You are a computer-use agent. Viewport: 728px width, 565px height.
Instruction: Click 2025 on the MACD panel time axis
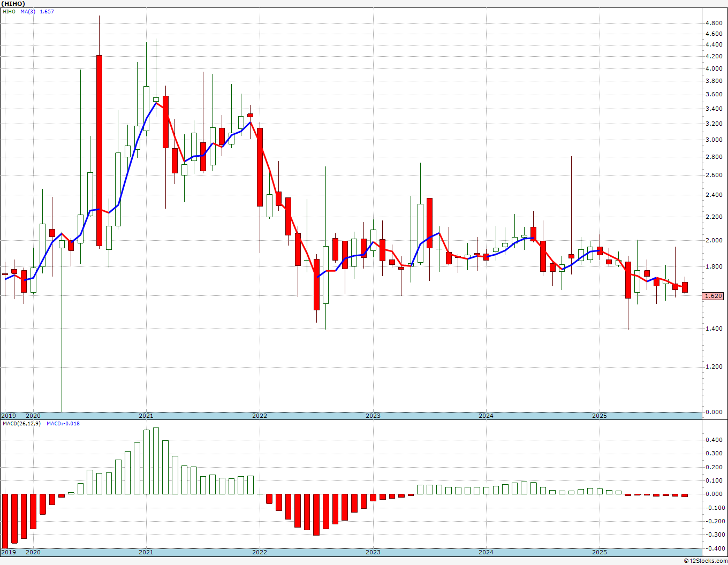point(600,552)
